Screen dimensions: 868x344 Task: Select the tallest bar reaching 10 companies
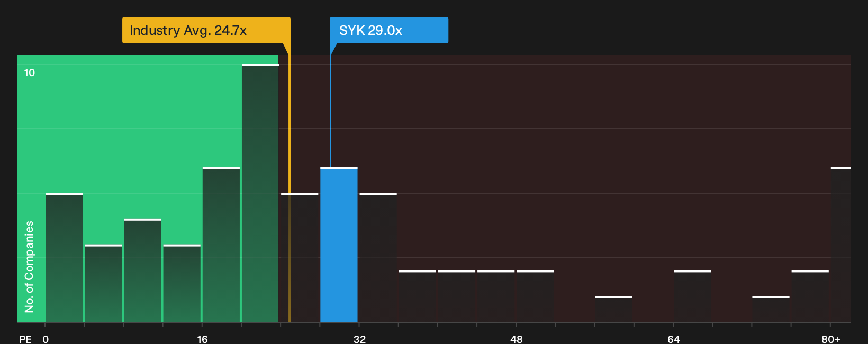point(260,193)
